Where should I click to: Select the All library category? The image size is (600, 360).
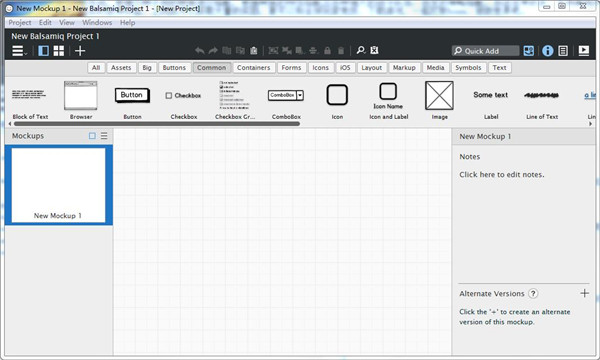tap(96, 68)
